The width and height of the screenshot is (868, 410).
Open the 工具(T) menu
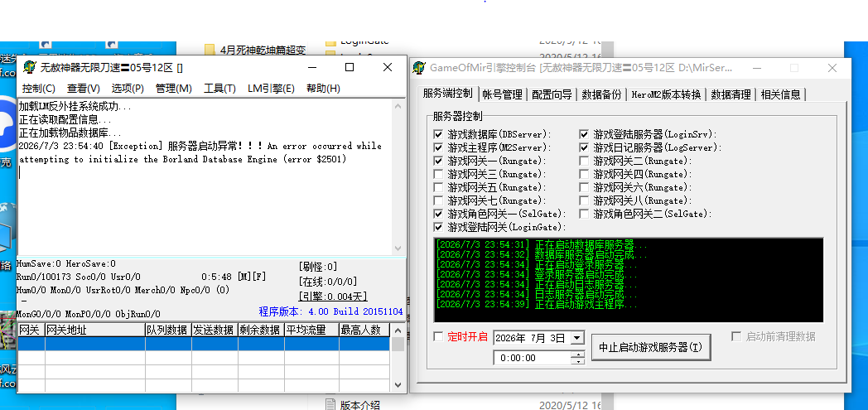[219, 89]
